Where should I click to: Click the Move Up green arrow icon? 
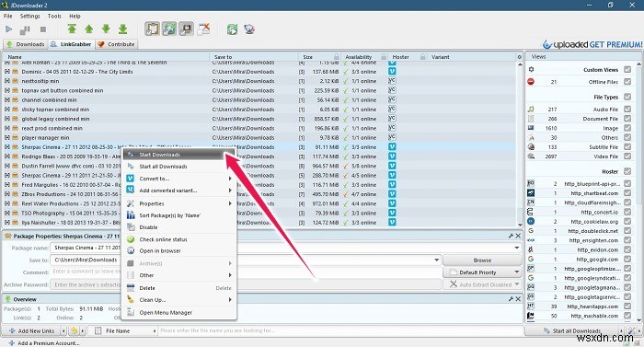(x=88, y=29)
